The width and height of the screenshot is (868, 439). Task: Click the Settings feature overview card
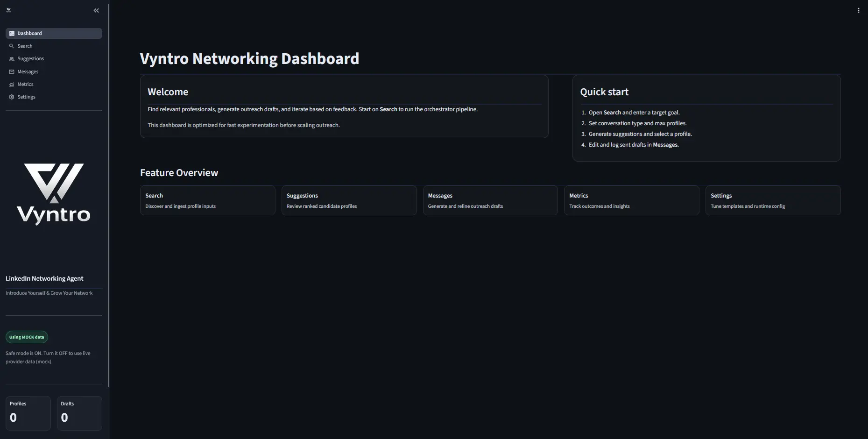(x=773, y=200)
